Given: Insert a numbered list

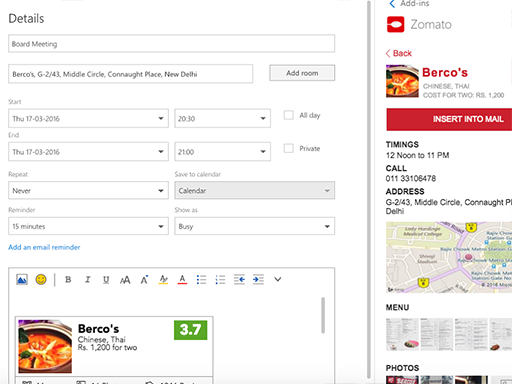Looking at the screenshot, I should [220, 280].
